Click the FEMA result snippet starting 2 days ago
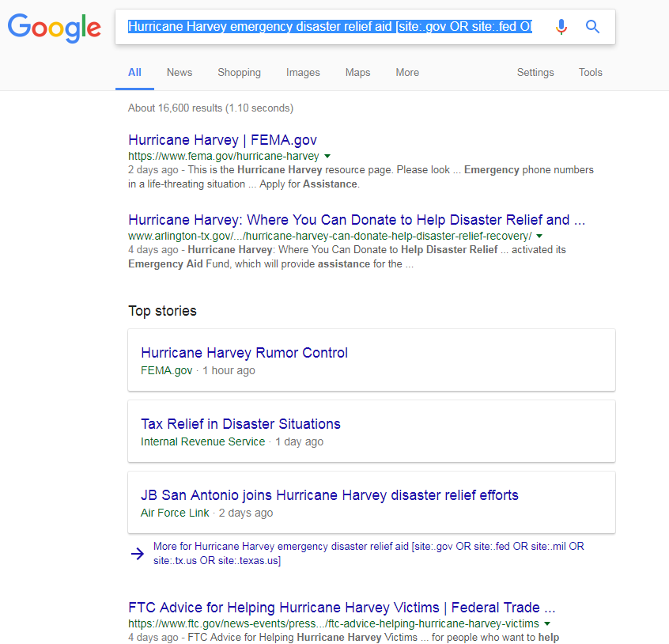The width and height of the screenshot is (669, 644). (x=361, y=177)
